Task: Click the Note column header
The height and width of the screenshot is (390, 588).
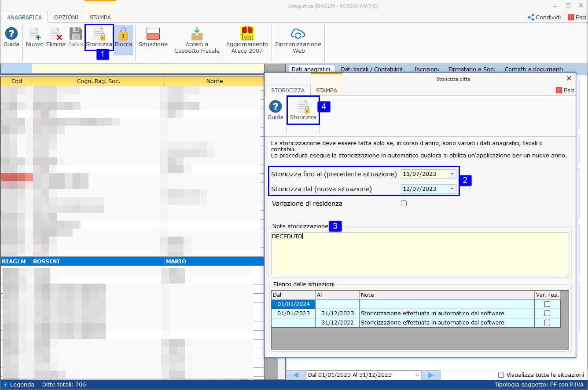Action: point(447,295)
